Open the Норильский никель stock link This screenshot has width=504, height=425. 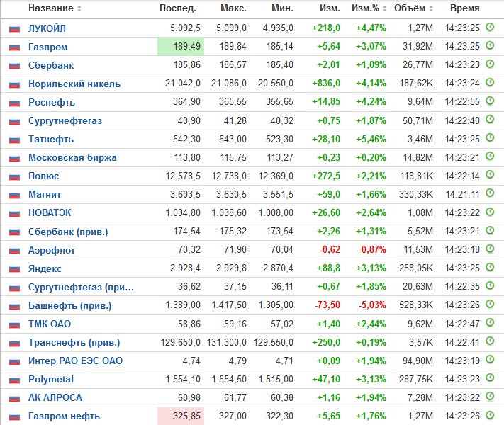74,84
